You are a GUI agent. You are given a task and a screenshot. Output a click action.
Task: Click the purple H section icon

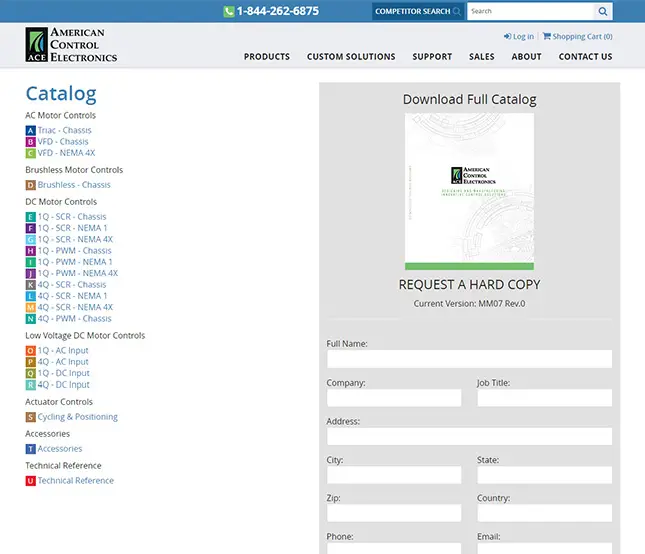(30, 251)
